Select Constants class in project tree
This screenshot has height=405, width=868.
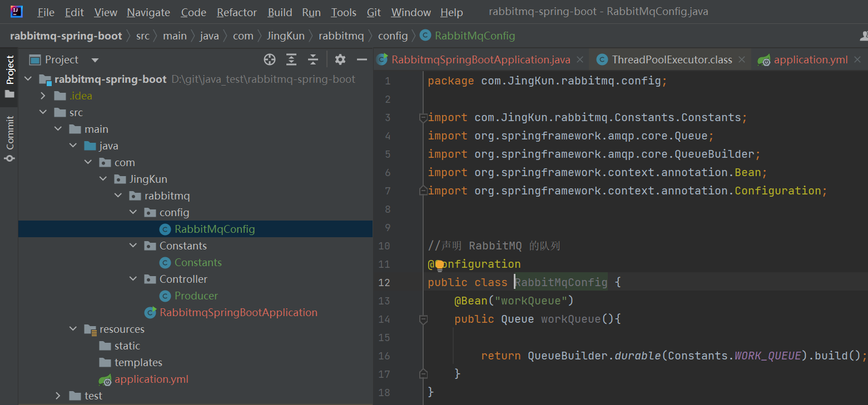click(x=198, y=262)
